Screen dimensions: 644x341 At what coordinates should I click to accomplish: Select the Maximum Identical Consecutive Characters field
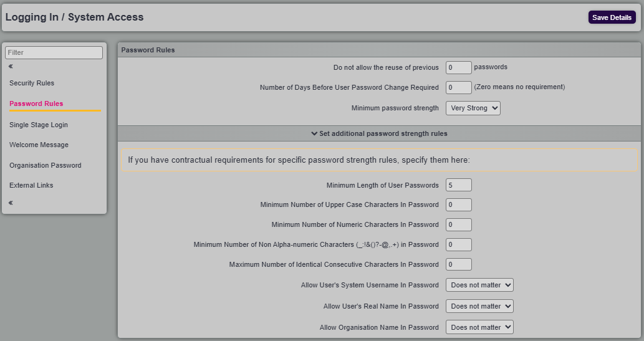tap(458, 264)
